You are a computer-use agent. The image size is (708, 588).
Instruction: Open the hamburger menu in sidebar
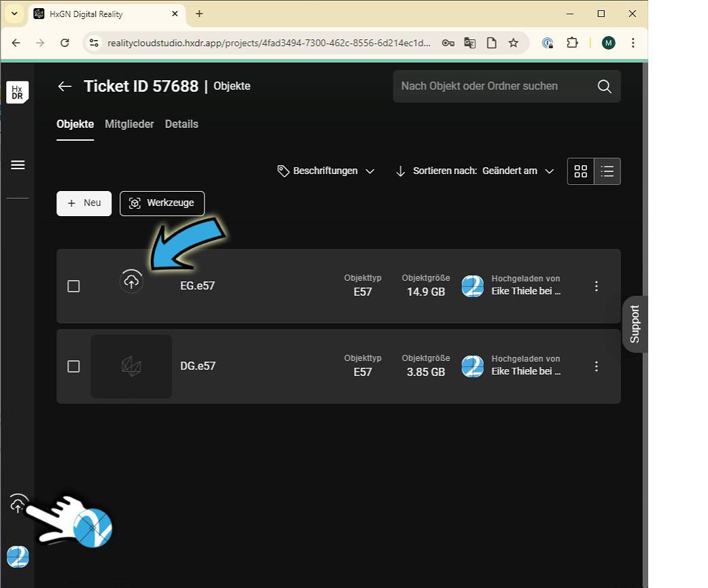(18, 165)
